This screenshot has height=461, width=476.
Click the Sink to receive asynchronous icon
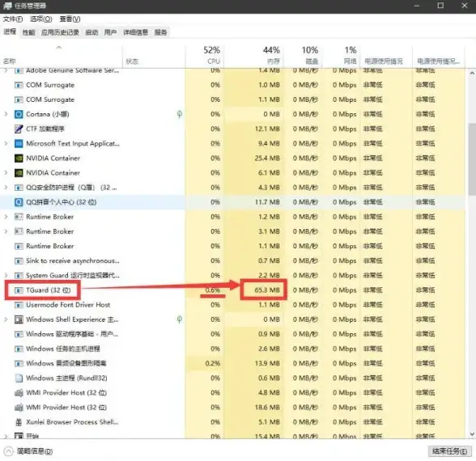[x=19, y=260]
